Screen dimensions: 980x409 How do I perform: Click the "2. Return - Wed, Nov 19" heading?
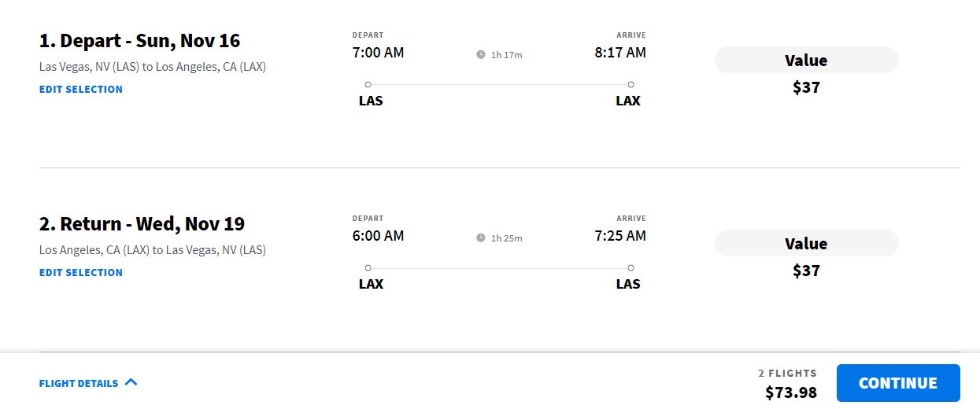click(x=142, y=224)
